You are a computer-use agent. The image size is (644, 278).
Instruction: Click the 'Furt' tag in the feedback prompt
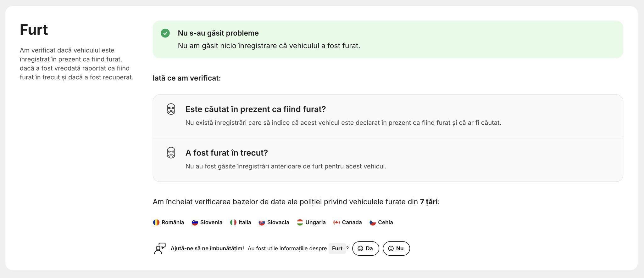click(x=337, y=248)
